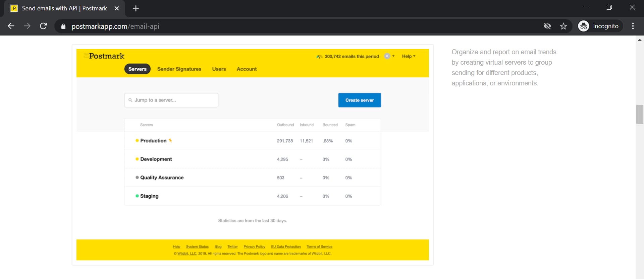Click the Create server button

[x=360, y=100]
